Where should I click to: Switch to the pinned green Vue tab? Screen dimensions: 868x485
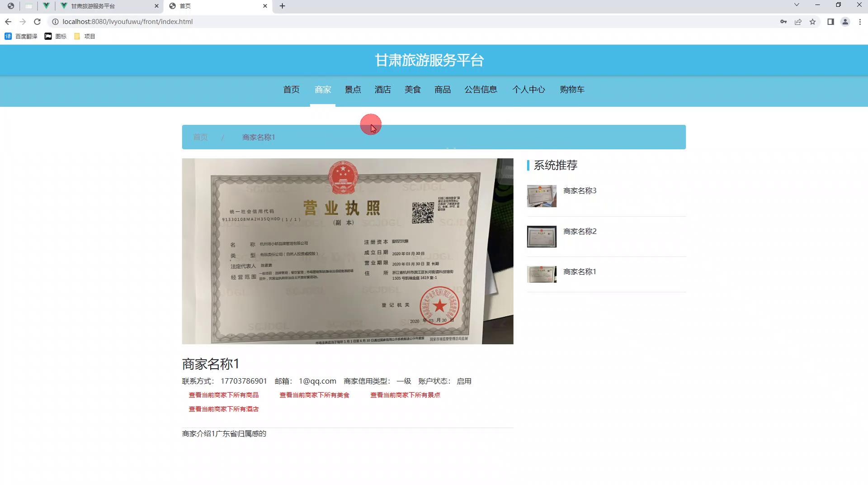[x=46, y=6]
